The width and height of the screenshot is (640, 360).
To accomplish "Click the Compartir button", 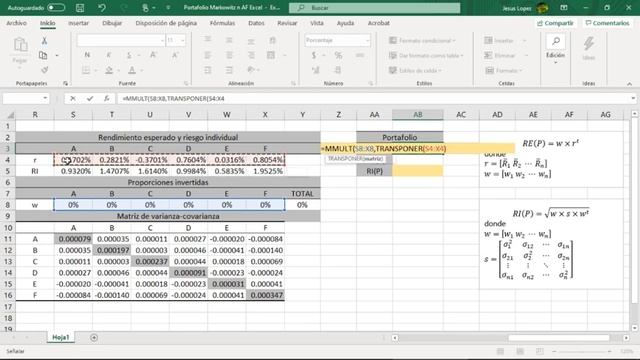I will pos(556,23).
